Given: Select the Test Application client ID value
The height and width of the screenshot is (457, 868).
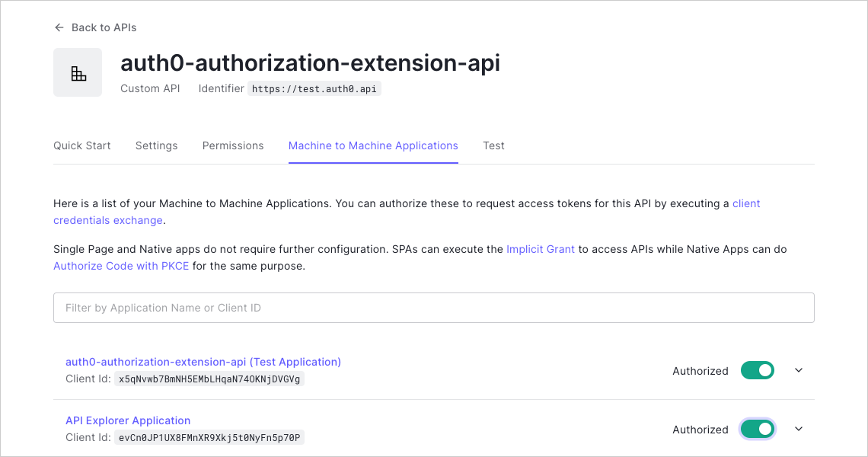Looking at the screenshot, I should click(209, 379).
